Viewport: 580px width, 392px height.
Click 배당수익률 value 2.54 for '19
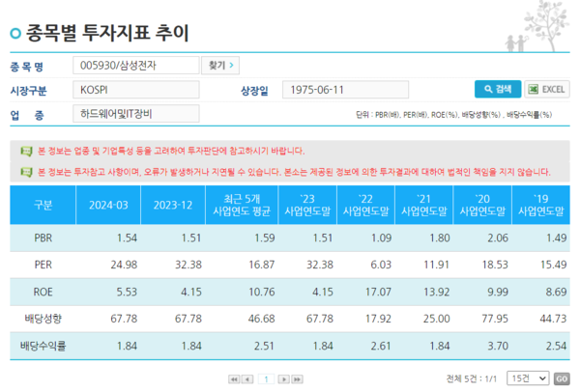click(x=556, y=346)
